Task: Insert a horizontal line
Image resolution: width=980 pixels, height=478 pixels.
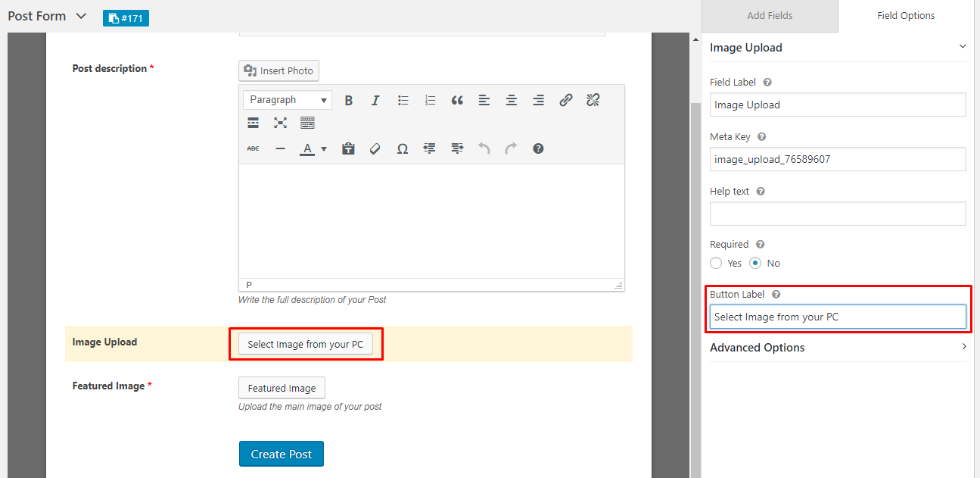Action: click(x=281, y=148)
